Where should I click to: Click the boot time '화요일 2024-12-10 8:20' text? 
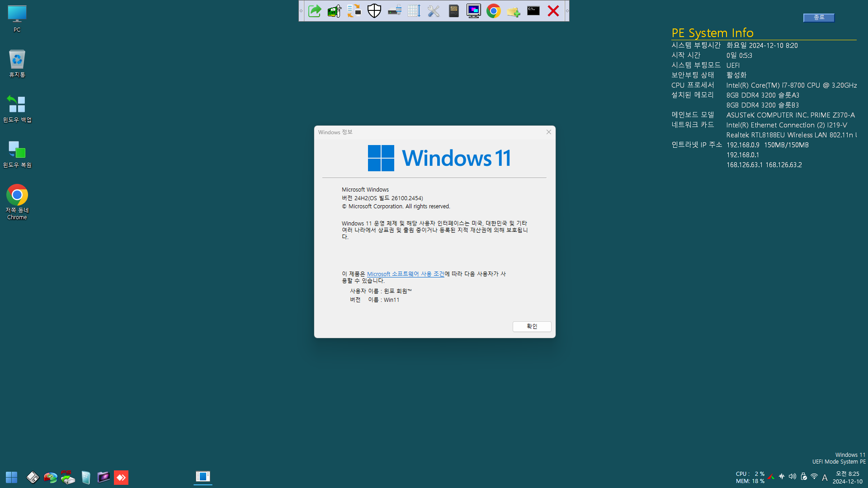pyautogui.click(x=762, y=45)
